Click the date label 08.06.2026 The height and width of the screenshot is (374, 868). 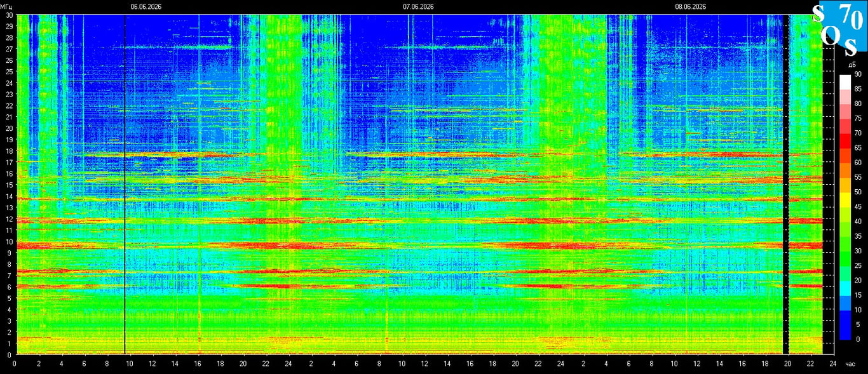point(691,6)
